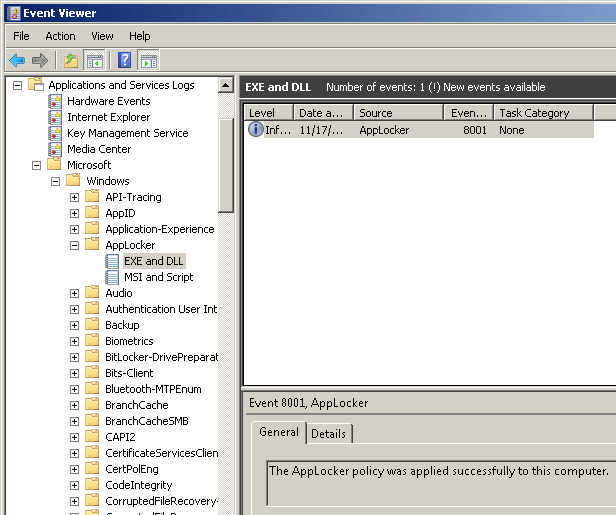Select MSI and Script log

[158, 277]
